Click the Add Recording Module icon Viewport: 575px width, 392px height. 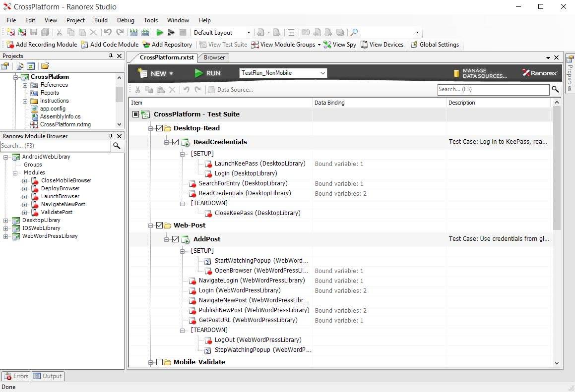coord(10,45)
